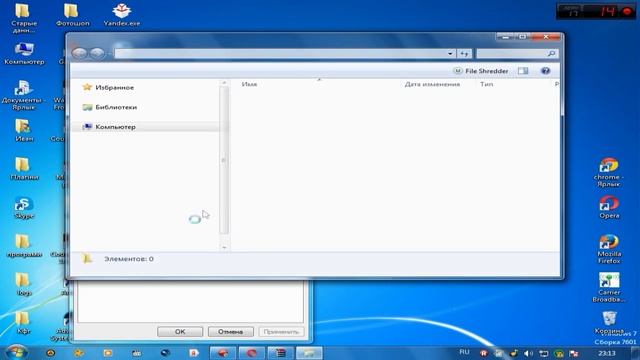The image size is (640, 360).
Task: Select the программы desktop folder
Action: (x=24, y=246)
